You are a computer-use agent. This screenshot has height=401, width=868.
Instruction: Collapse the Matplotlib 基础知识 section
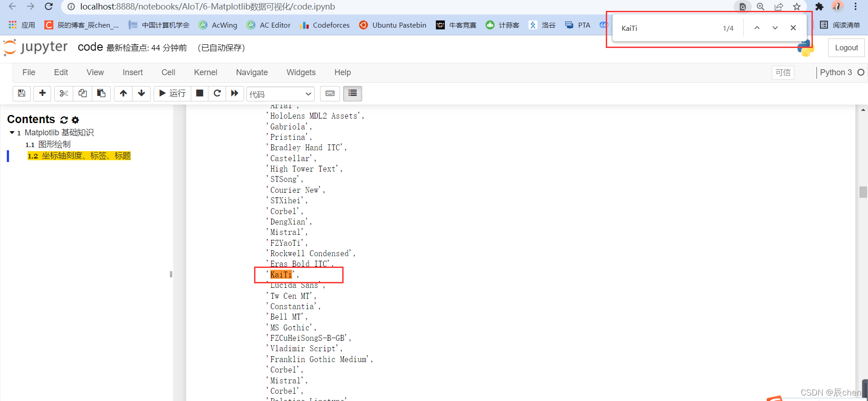point(12,133)
